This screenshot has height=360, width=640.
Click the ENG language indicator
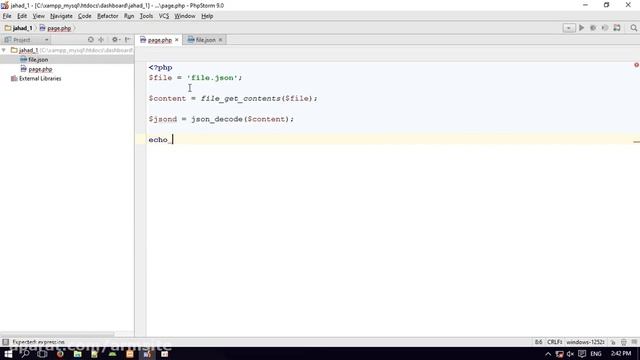[x=596, y=354]
